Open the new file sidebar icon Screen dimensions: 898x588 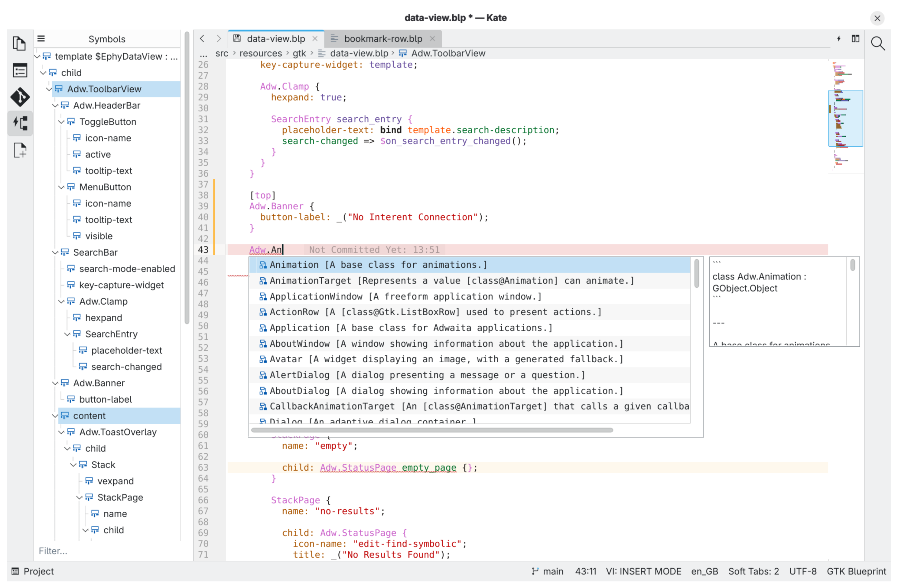(x=20, y=150)
